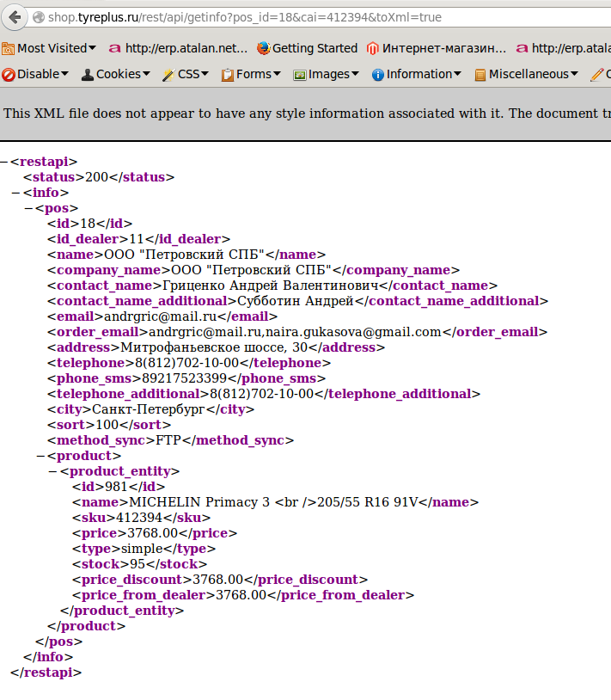Image resolution: width=611 pixels, height=700 pixels.
Task: Click price_from_dealer value 3768.00
Action: (241, 595)
